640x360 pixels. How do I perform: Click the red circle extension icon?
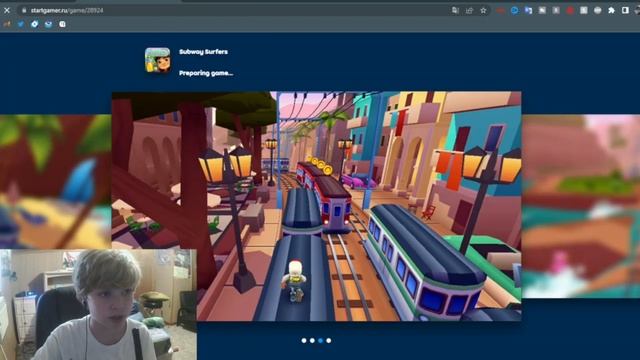point(570,10)
